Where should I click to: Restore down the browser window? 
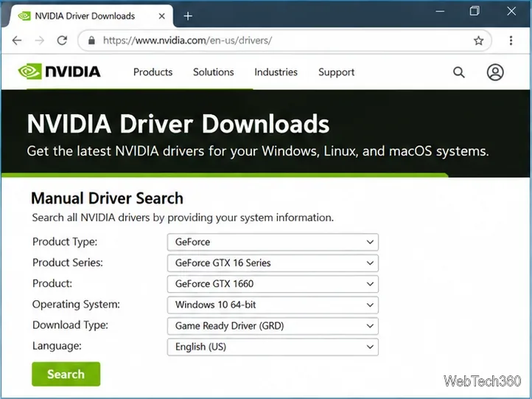coord(475,11)
